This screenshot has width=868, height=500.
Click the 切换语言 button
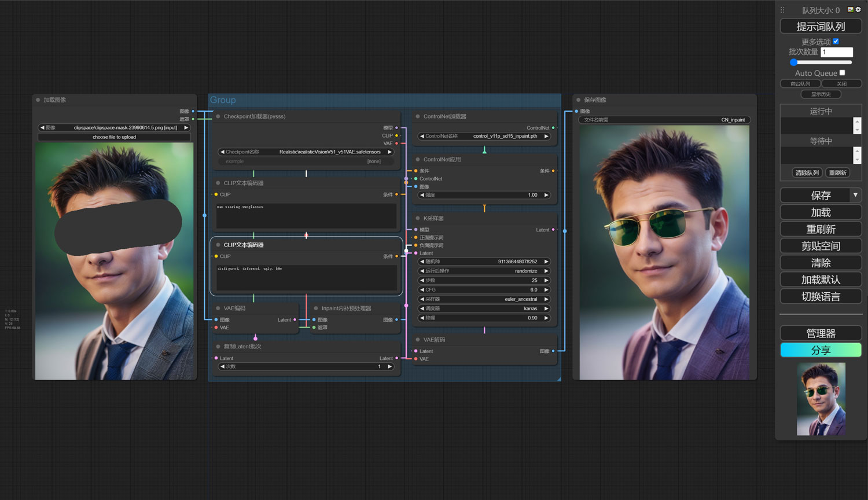[x=821, y=296]
